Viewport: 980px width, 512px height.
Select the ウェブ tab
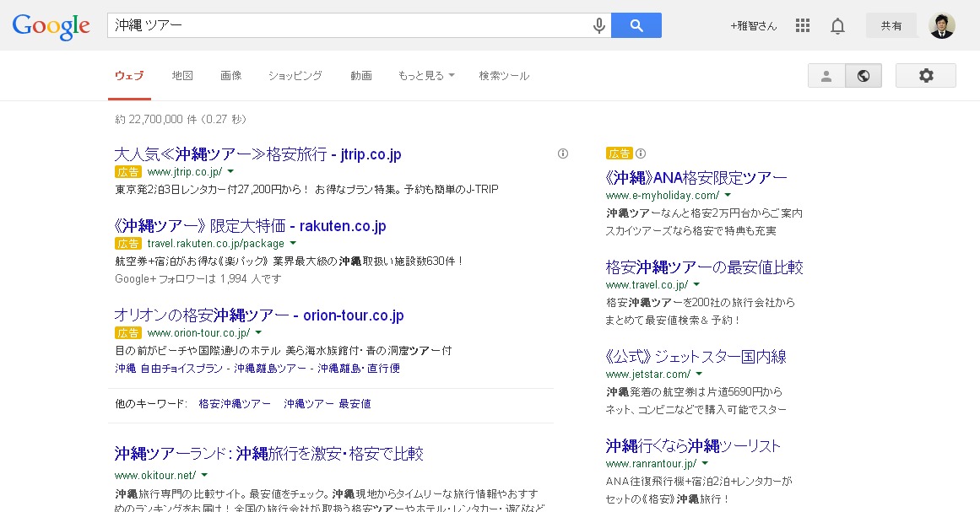[129, 76]
